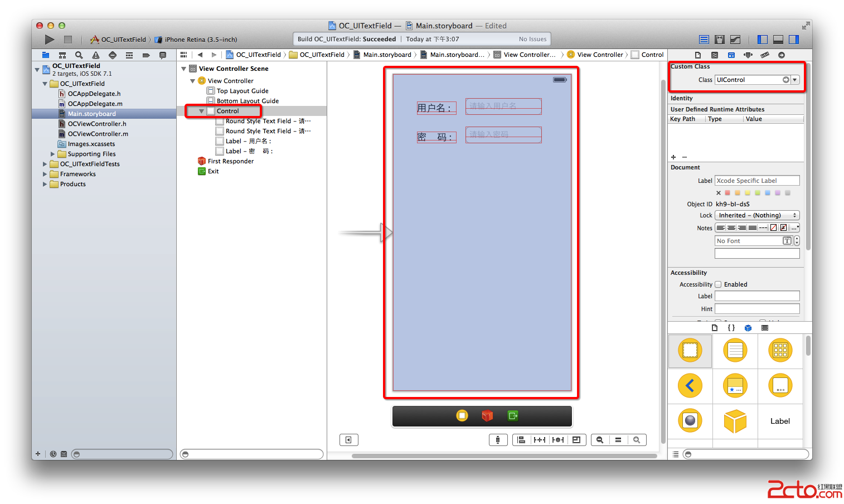Viewport: 844px width, 504px height.
Task: Choose the blue label color swatch
Action: coord(768,193)
